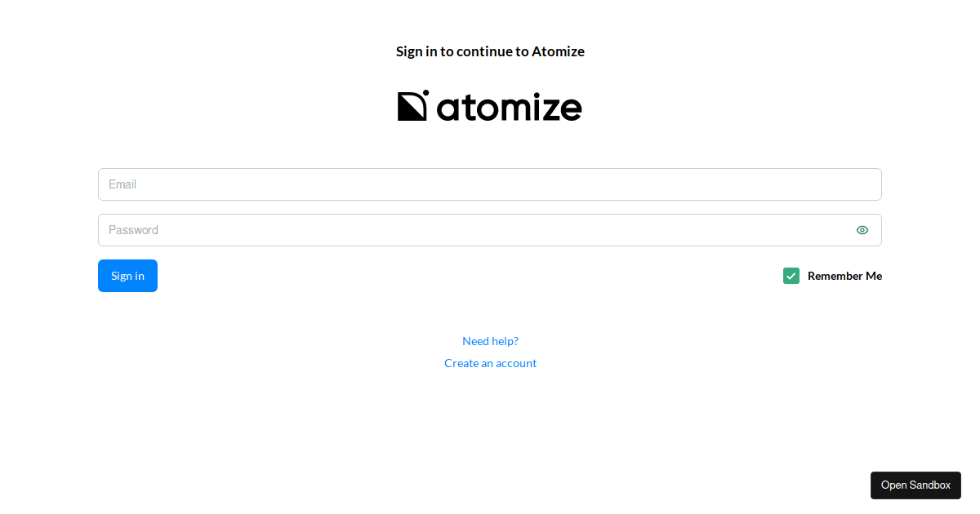This screenshot has width=980, height=514.
Task: Select the eye icon in the password field
Action: tap(862, 230)
